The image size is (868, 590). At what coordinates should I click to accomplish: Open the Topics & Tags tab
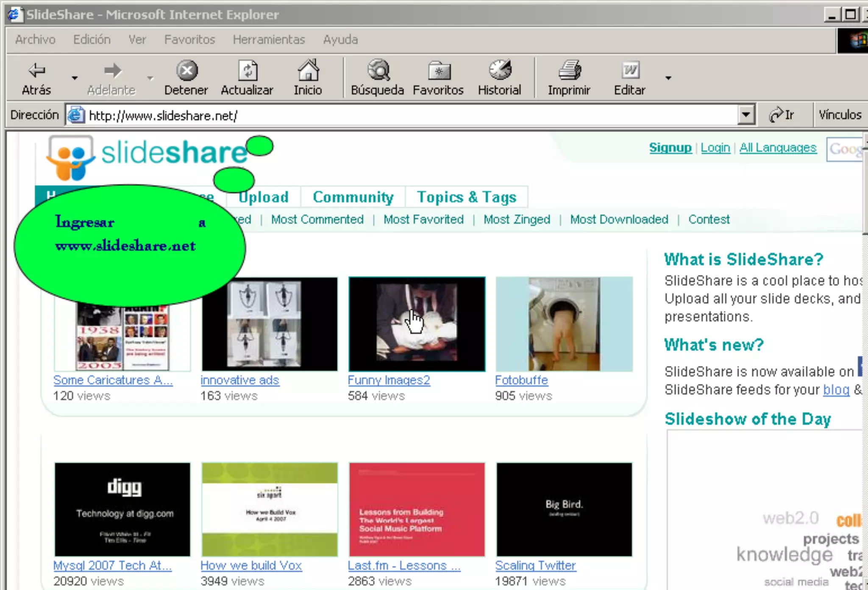pos(466,197)
